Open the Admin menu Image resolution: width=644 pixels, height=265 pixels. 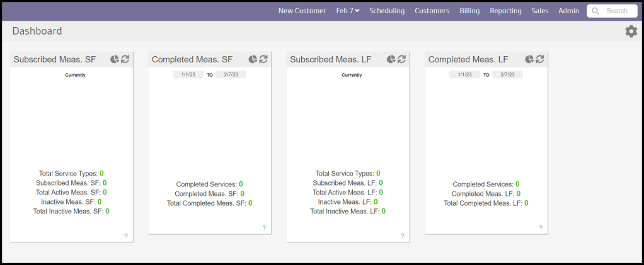[568, 11]
